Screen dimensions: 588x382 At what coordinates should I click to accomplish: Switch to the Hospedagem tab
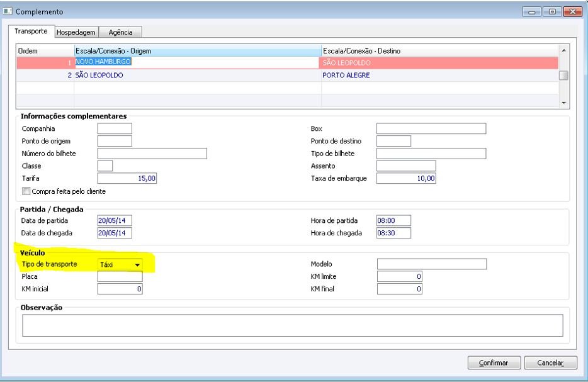click(76, 32)
